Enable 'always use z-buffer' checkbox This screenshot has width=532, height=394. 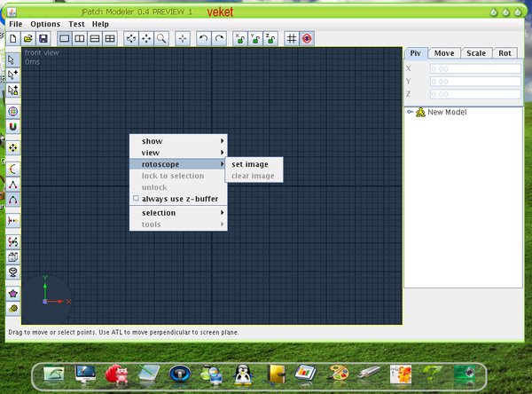tap(136, 199)
